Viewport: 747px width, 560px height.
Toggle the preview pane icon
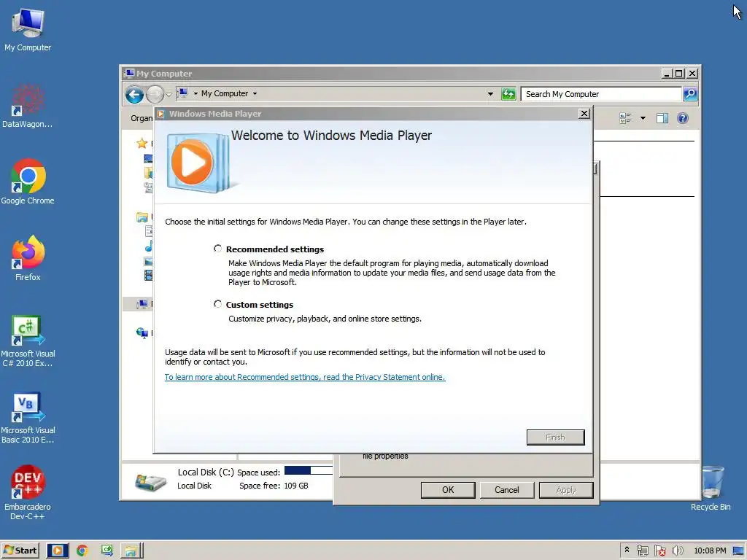pos(662,118)
